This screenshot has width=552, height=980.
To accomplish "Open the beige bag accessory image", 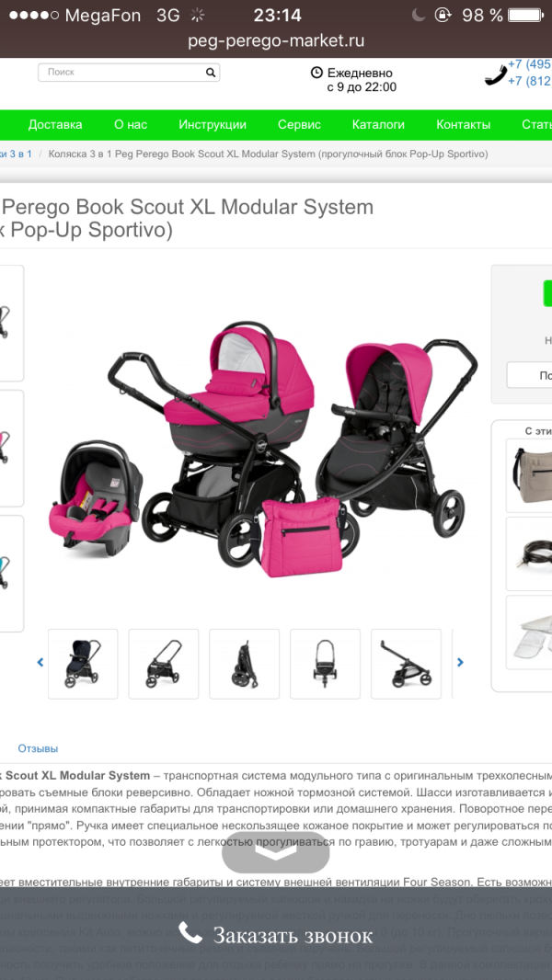I will pyautogui.click(x=531, y=475).
